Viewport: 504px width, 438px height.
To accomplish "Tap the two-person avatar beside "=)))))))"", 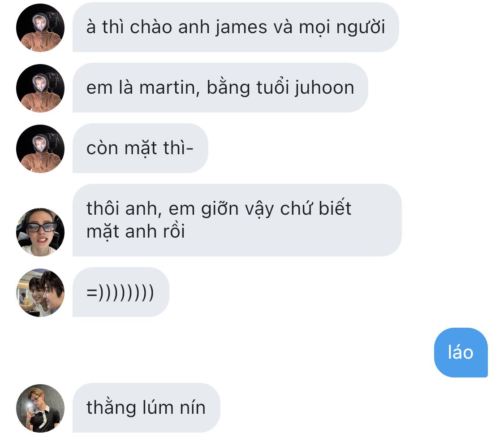I will 40,292.
